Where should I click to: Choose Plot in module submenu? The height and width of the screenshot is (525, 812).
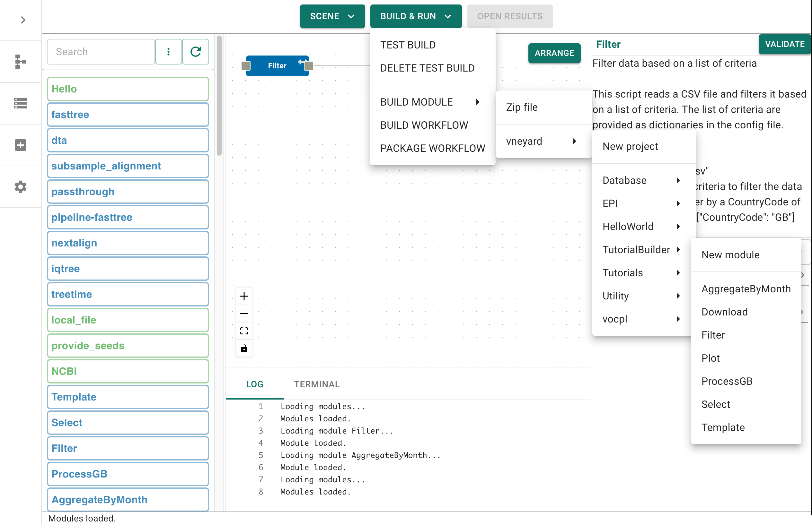coord(746,358)
